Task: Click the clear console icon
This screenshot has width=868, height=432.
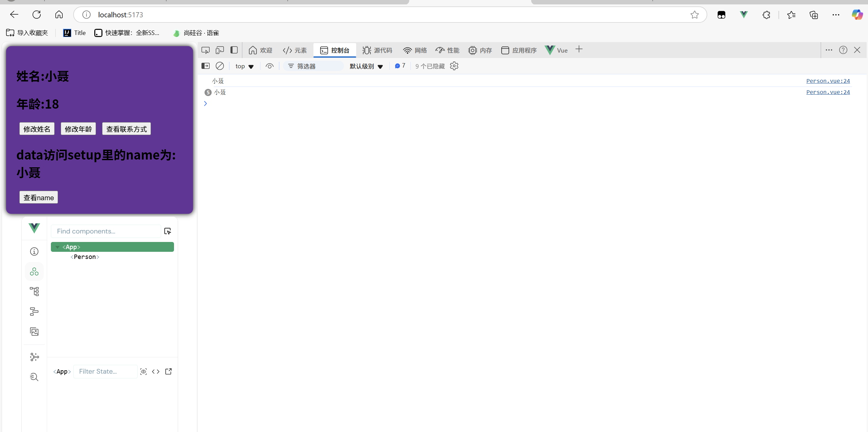Action: point(220,66)
